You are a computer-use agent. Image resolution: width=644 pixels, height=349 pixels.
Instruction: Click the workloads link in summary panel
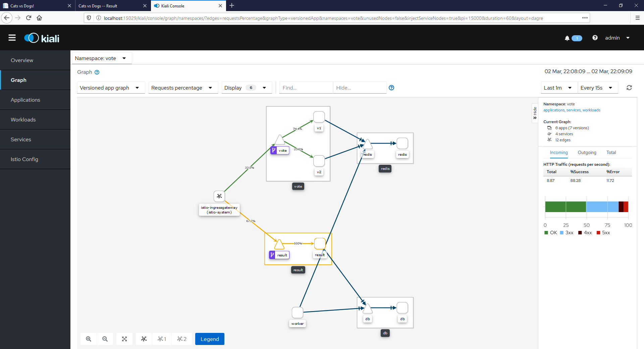pyautogui.click(x=591, y=110)
